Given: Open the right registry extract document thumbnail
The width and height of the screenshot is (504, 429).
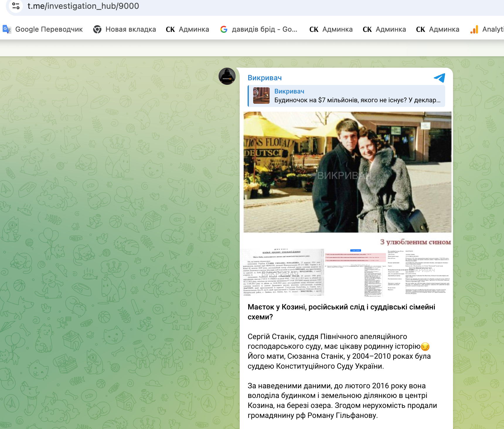Looking at the screenshot, I should 419,273.
